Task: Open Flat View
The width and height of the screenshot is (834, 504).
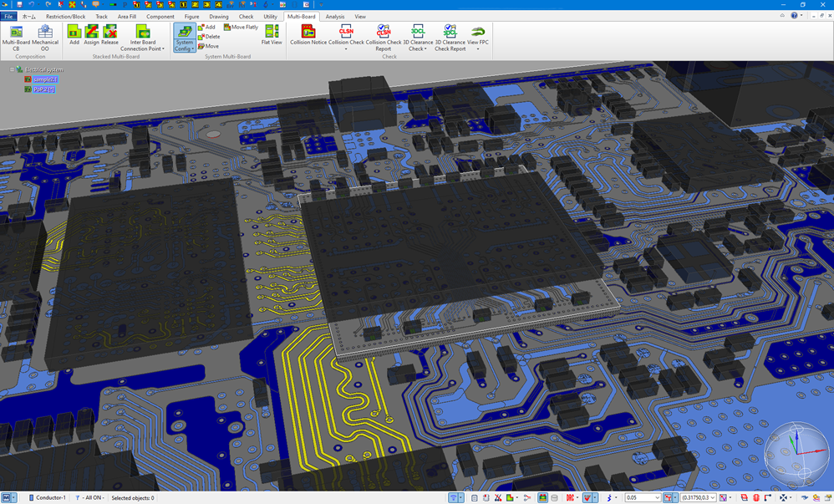Action: [272, 35]
